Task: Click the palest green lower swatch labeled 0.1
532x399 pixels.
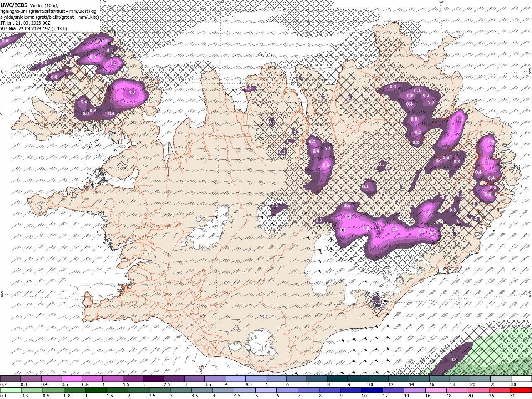Action: click(11, 390)
